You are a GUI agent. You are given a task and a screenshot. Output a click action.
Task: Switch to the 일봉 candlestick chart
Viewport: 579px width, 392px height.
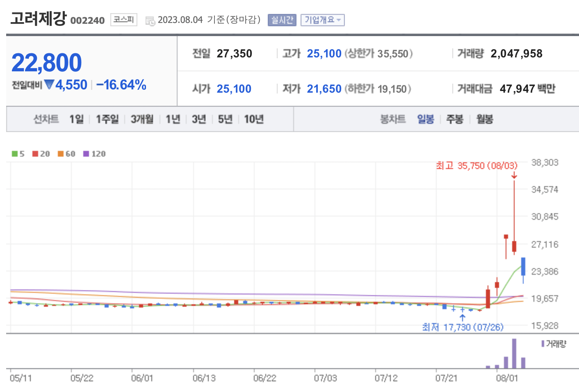pyautogui.click(x=426, y=119)
